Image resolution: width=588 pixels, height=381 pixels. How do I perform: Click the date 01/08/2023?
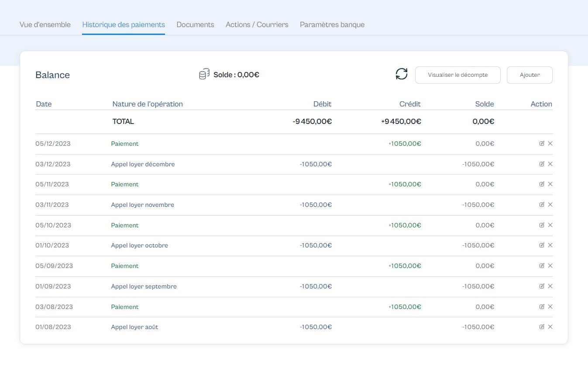[x=53, y=327]
